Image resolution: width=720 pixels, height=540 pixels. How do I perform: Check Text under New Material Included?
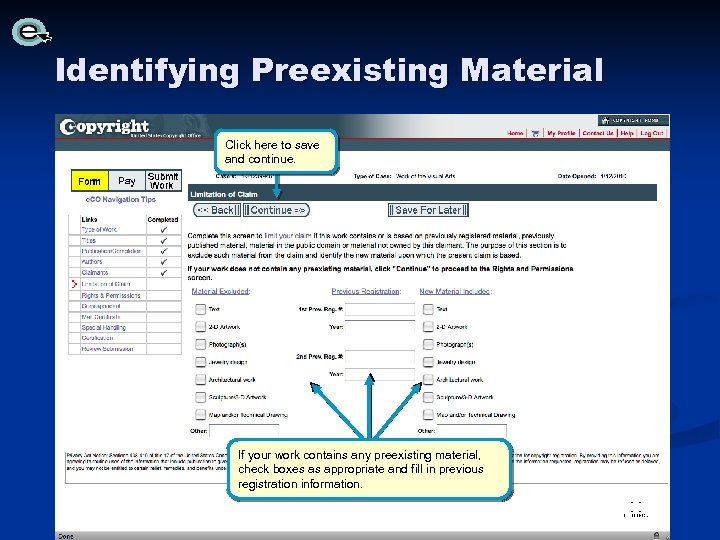(428, 309)
